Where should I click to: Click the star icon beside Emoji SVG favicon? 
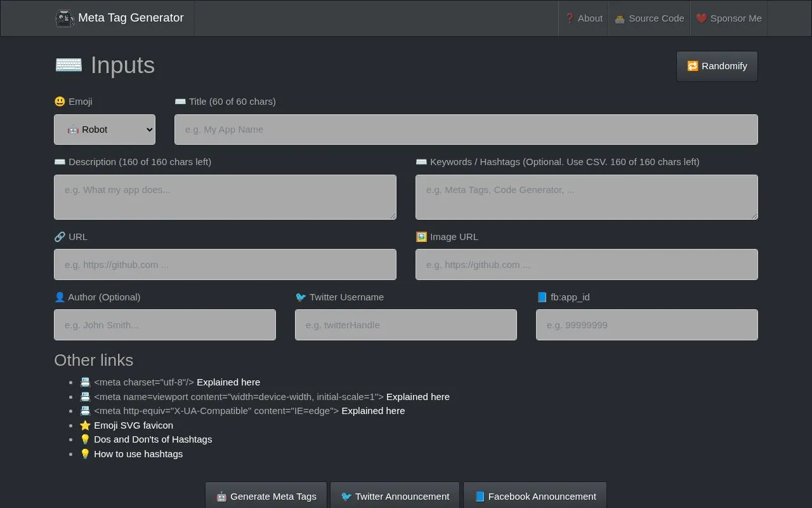pos(85,425)
